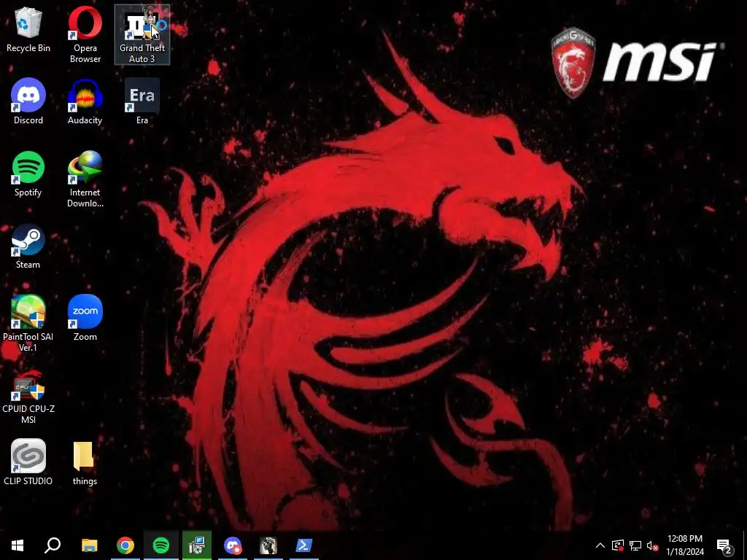Click the muted volume tray icon
The width and height of the screenshot is (747, 560).
tap(652, 545)
